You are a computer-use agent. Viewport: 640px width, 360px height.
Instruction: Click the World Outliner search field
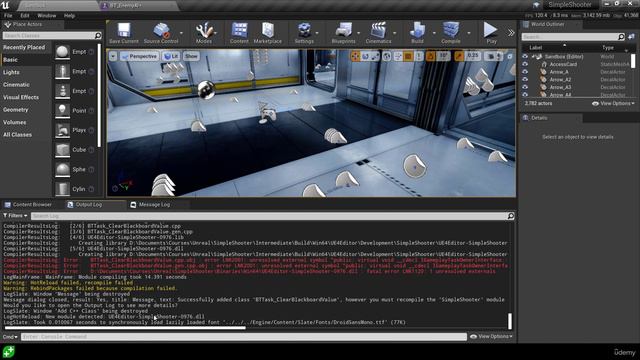click(x=573, y=37)
